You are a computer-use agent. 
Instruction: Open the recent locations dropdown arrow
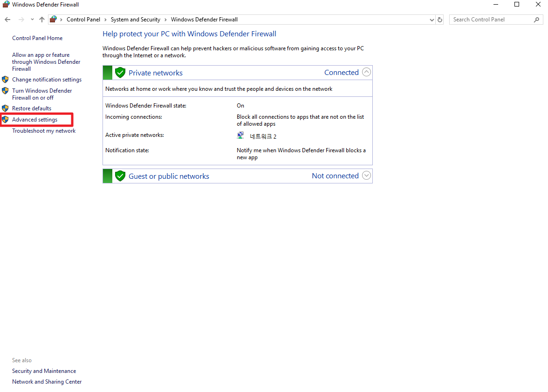pyautogui.click(x=32, y=20)
